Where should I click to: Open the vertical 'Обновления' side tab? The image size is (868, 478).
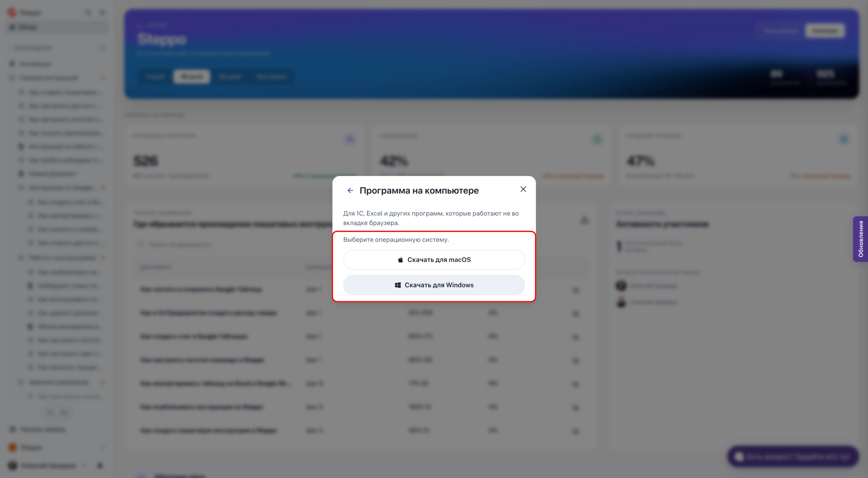coord(861,239)
